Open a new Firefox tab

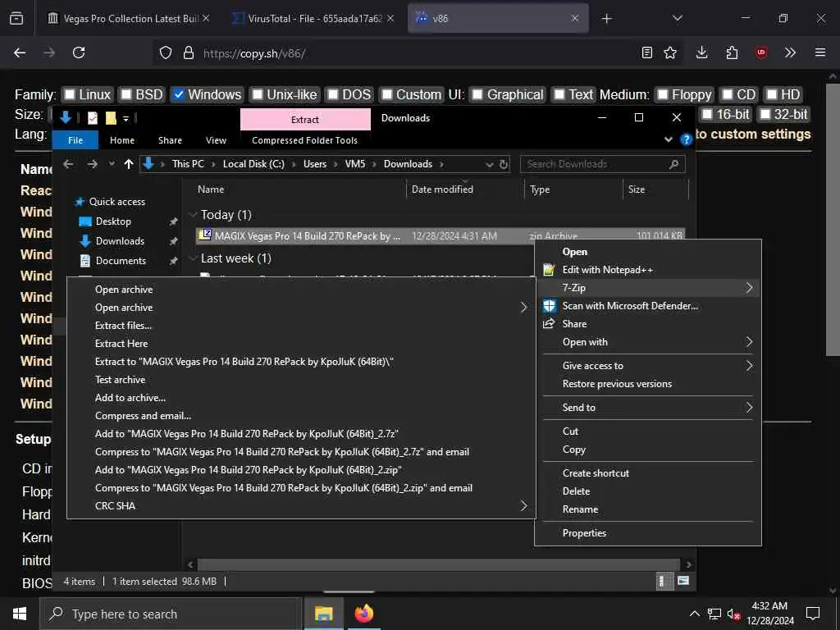coord(606,19)
